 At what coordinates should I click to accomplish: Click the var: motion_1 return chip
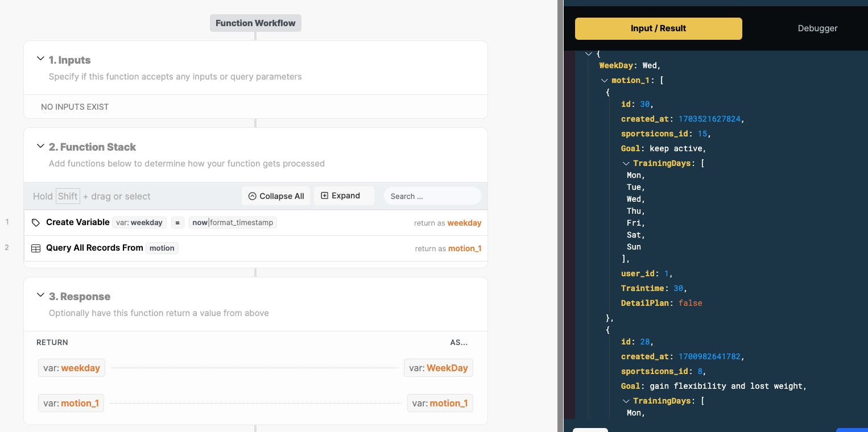point(71,404)
